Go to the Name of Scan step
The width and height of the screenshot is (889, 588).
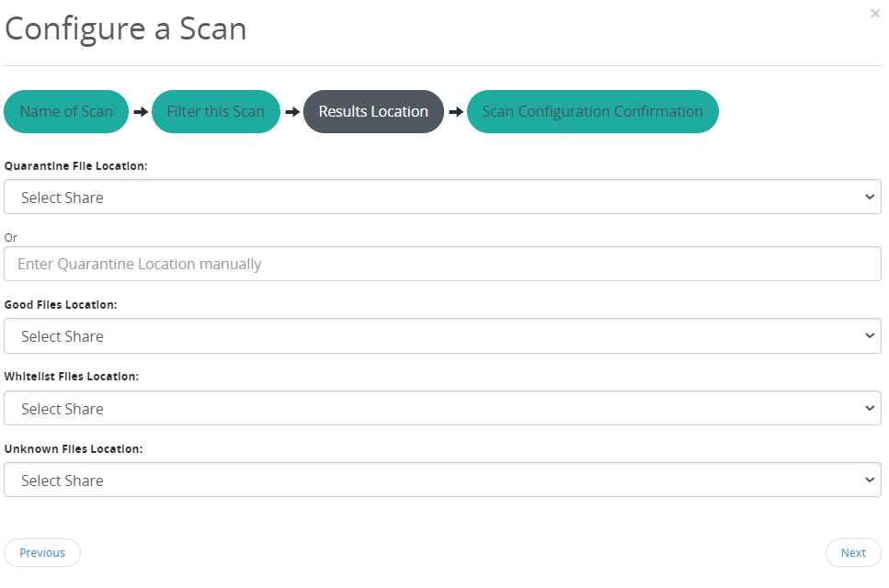point(66,111)
